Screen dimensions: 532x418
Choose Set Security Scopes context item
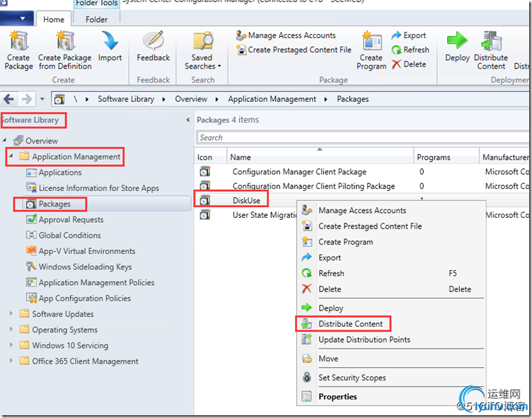click(x=391, y=378)
